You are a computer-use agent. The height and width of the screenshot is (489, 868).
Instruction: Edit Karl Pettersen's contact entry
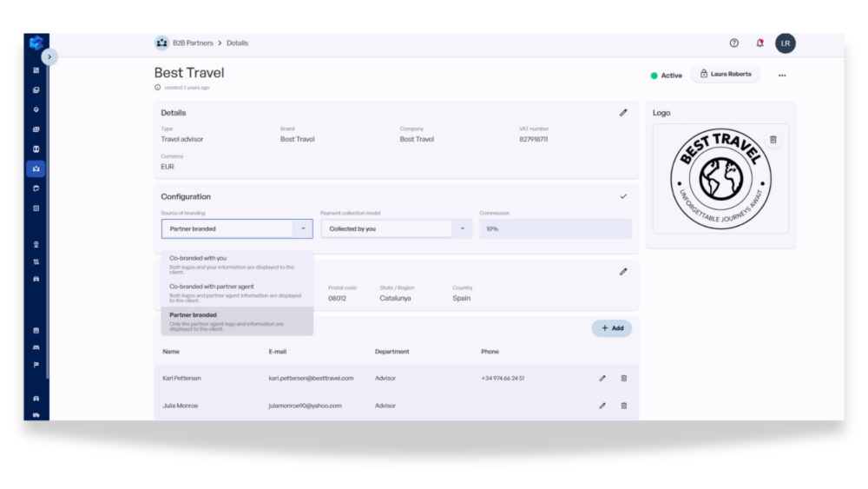tap(602, 378)
